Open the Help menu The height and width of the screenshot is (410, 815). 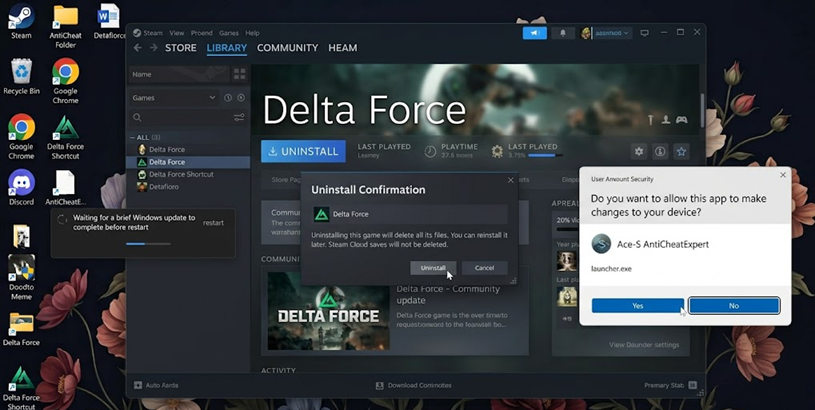click(x=252, y=33)
